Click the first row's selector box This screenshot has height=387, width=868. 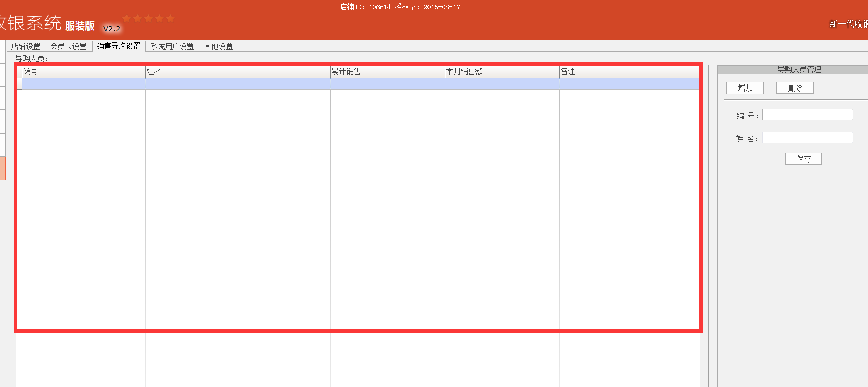pos(20,84)
